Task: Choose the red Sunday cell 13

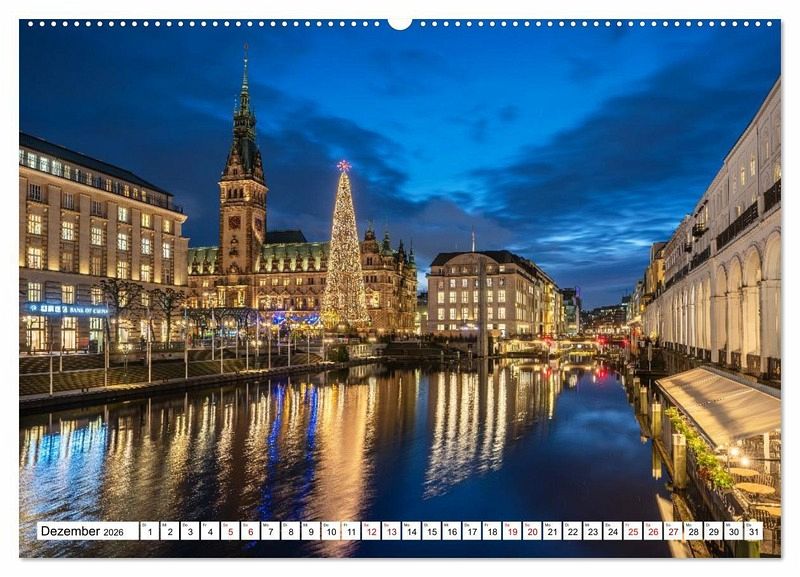Action: point(391,531)
